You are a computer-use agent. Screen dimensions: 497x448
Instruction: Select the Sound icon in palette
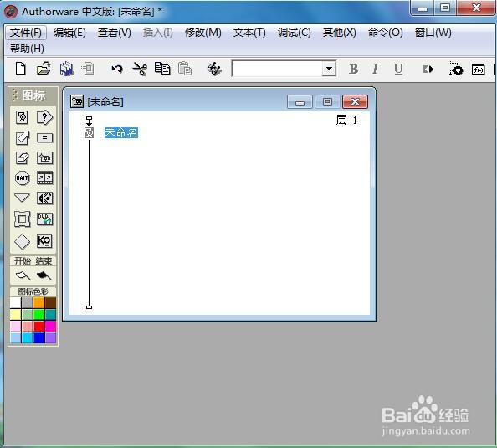pos(44,198)
